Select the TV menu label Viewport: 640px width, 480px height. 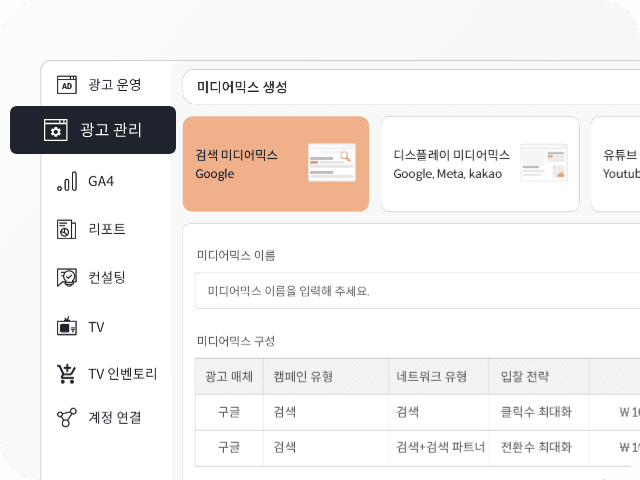[x=96, y=327]
